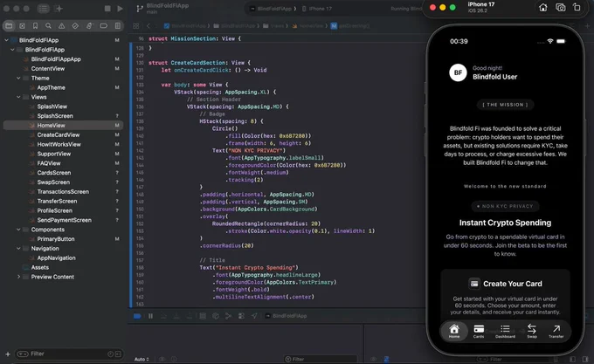This screenshot has width=594, height=364.
Task: Open the Breakpoint navigator icon
Action: (x=103, y=25)
